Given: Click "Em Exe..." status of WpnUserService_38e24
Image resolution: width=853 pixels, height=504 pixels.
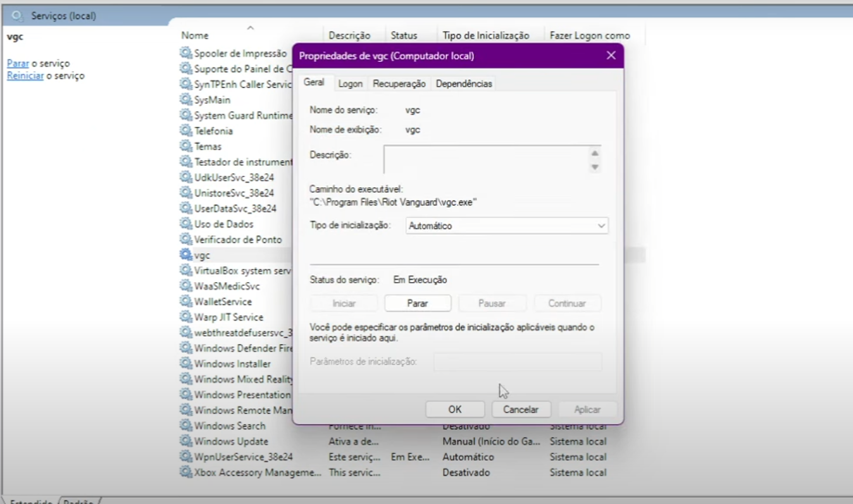Looking at the screenshot, I should 410,457.
